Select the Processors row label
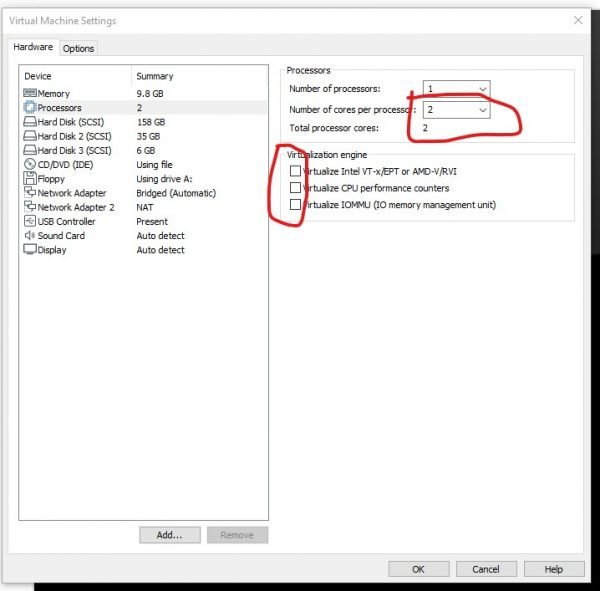600x591 pixels. tap(59, 108)
